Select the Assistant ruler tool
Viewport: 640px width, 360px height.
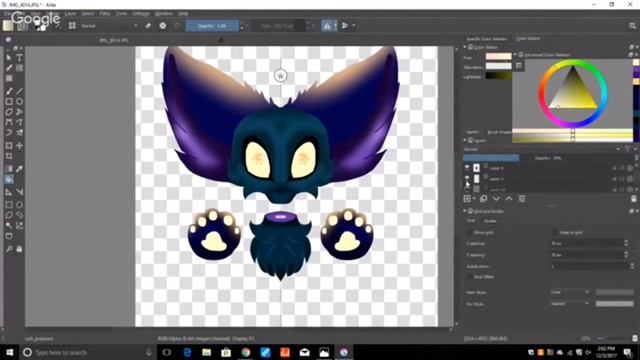(9, 192)
